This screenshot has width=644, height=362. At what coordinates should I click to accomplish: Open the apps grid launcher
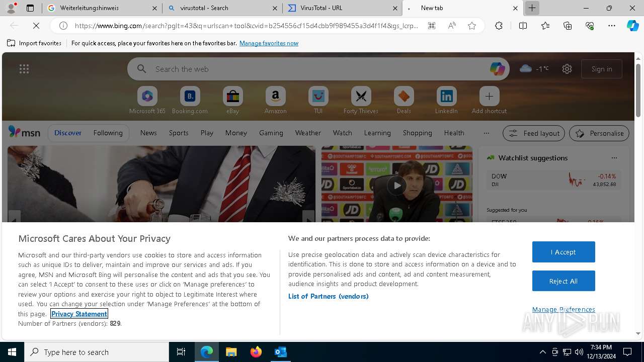click(24, 69)
